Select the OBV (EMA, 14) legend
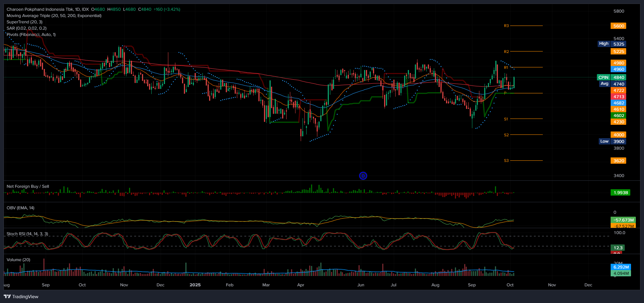 pyautogui.click(x=20, y=208)
